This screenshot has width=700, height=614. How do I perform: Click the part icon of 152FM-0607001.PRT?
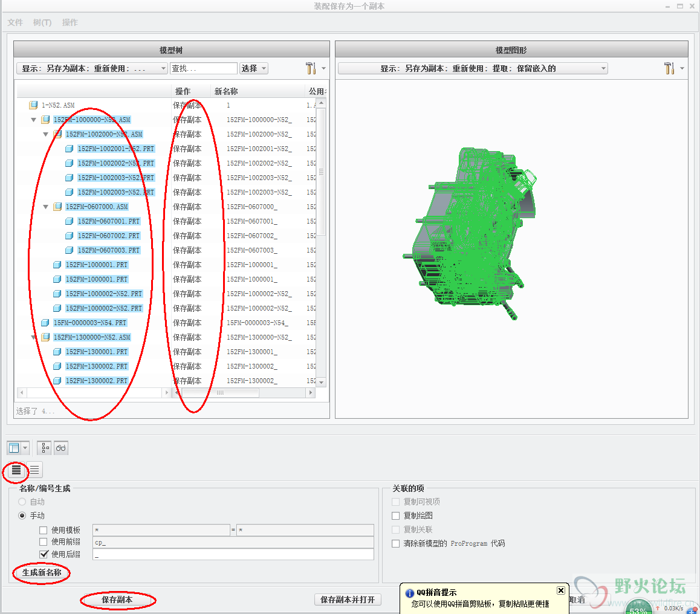(x=69, y=221)
